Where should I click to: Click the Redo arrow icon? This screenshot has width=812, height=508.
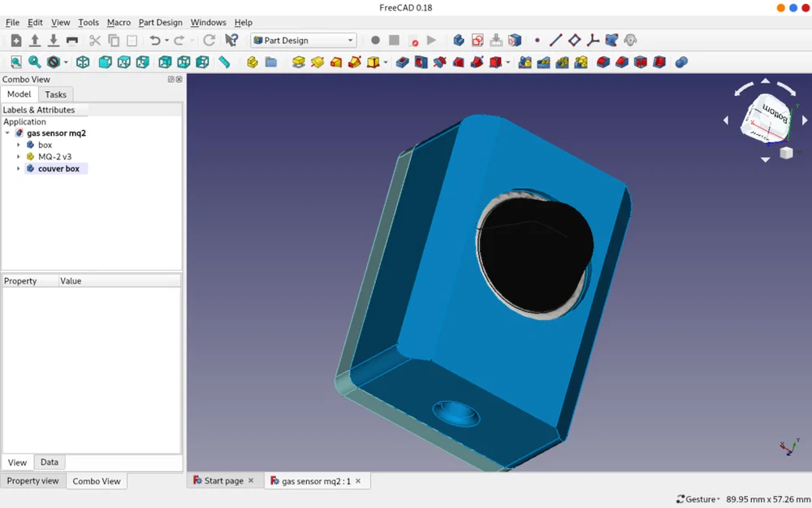[179, 41]
